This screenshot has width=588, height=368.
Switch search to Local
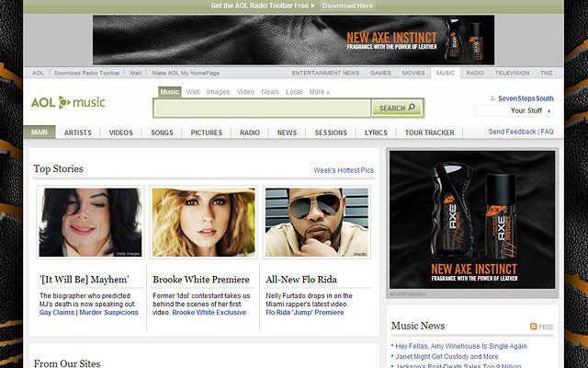(x=294, y=92)
